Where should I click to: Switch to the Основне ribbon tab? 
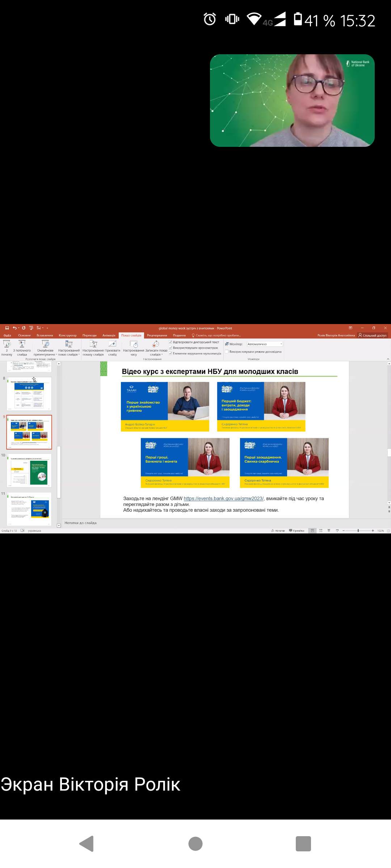tap(25, 336)
